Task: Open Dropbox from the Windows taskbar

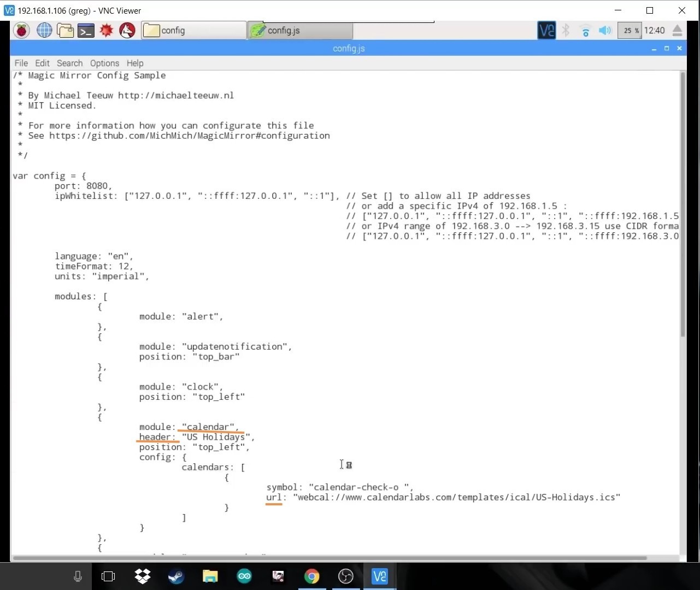Action: click(x=143, y=576)
